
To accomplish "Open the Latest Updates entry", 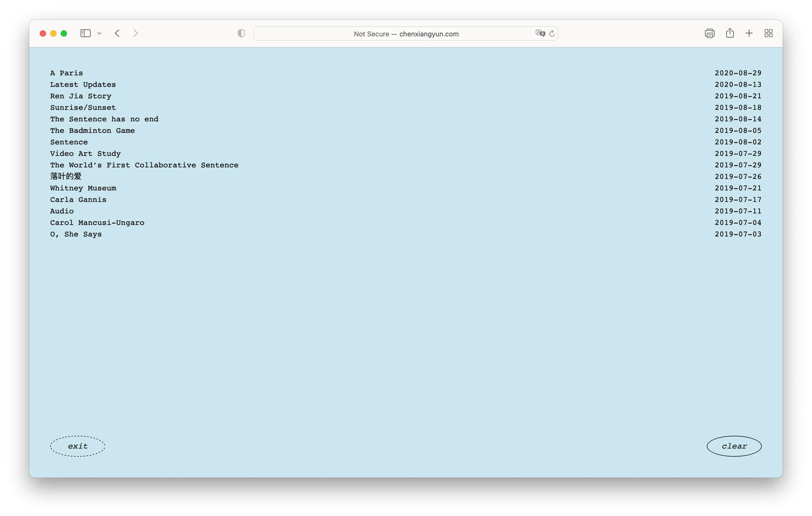I will tap(83, 85).
